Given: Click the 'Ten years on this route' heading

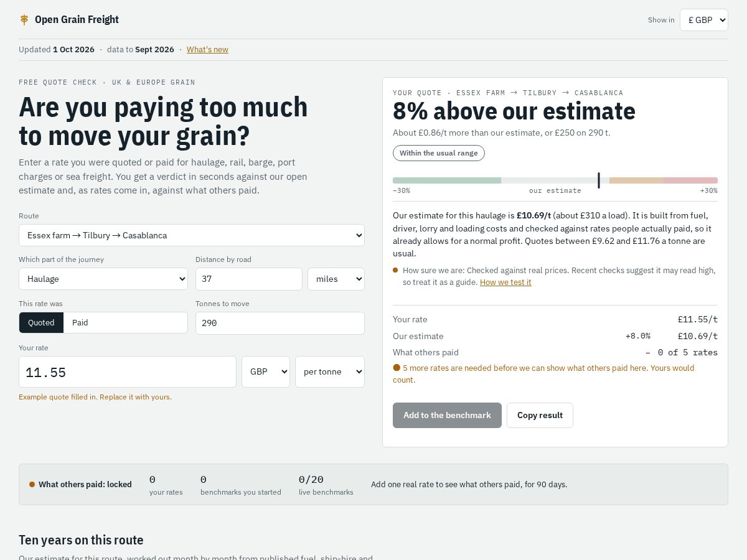Looking at the screenshot, I should point(81,540).
